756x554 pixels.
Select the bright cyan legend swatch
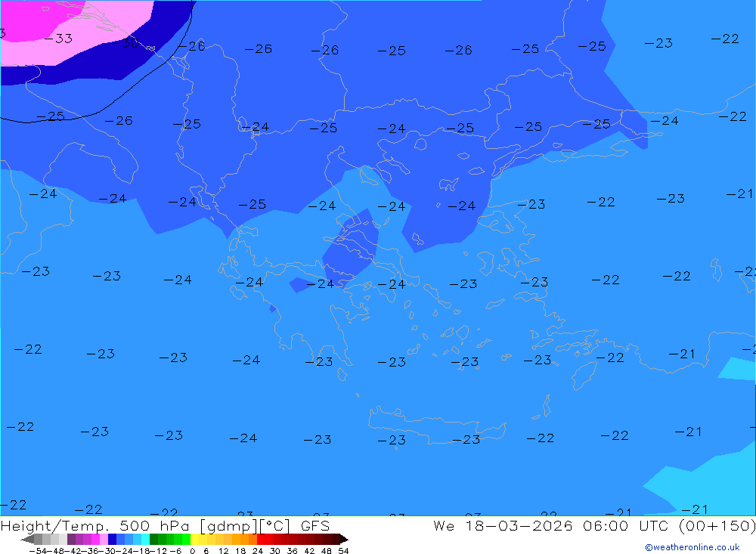pyautogui.click(x=145, y=540)
